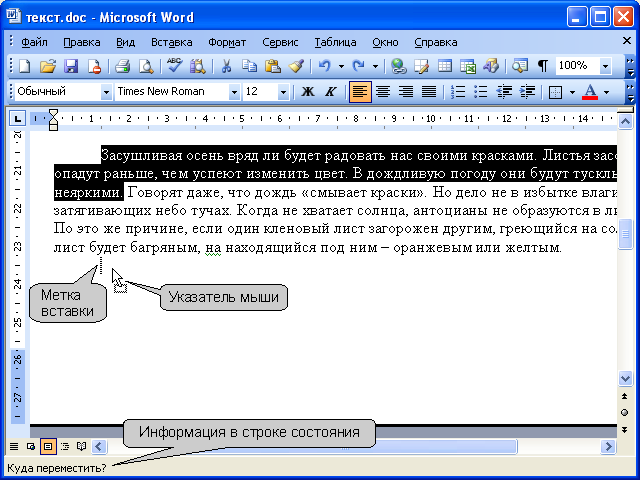Insert a Microsoft Excel worksheet
Screen dimensions: 640x480
[468, 66]
